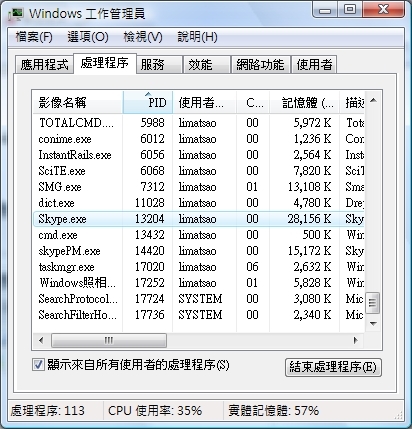
Task: Click the horizontal scrollbar left arrow
Action: [41, 340]
